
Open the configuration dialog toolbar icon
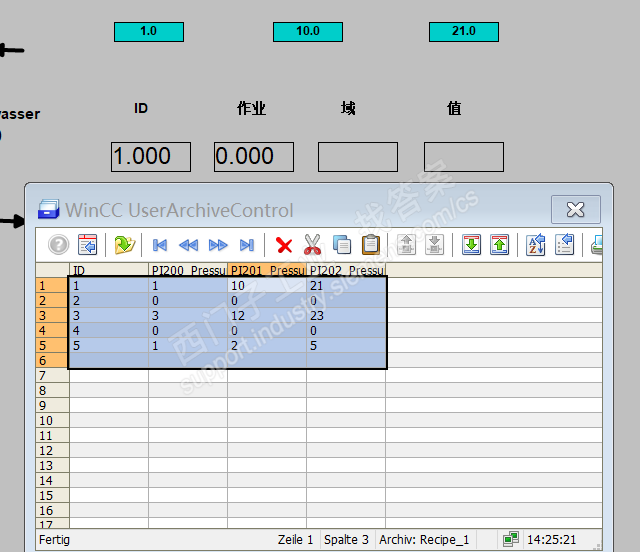coord(87,245)
